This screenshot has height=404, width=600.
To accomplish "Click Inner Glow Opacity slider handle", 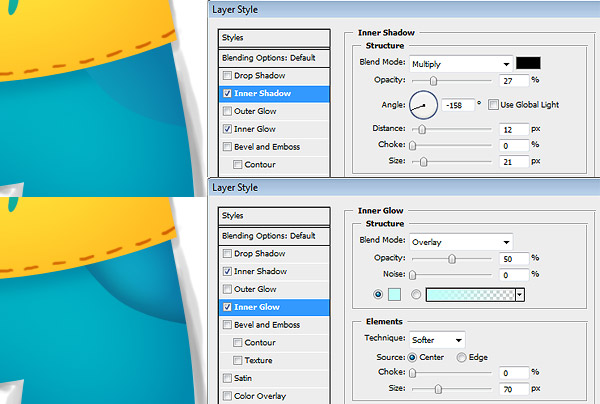I will pos(452,259).
